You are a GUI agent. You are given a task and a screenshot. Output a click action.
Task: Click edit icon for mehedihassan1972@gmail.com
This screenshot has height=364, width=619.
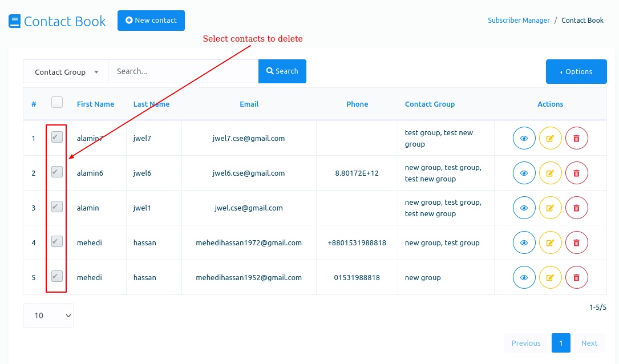(x=550, y=242)
